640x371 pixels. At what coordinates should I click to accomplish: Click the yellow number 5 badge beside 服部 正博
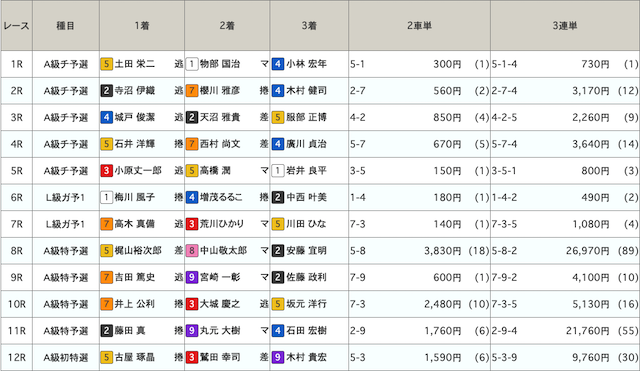[278, 118]
